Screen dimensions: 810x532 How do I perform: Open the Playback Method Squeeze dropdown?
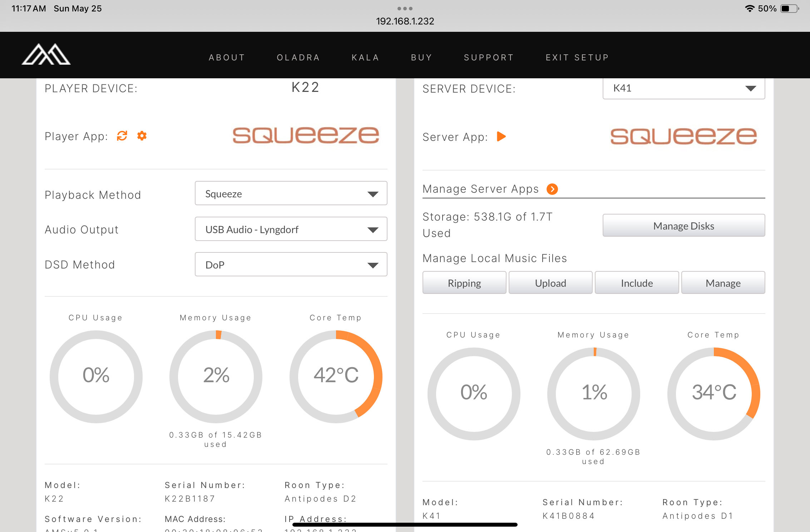(291, 193)
